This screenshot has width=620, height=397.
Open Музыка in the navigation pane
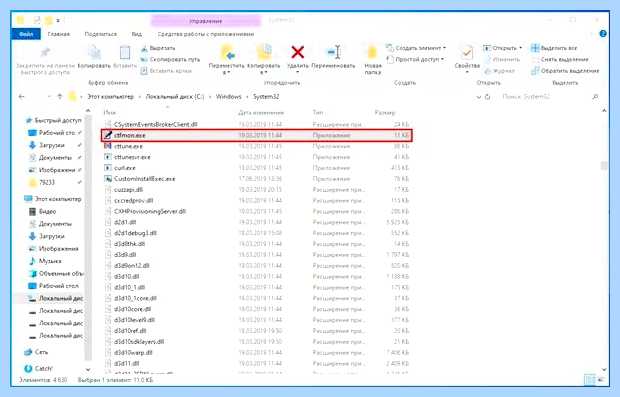[x=45, y=261]
